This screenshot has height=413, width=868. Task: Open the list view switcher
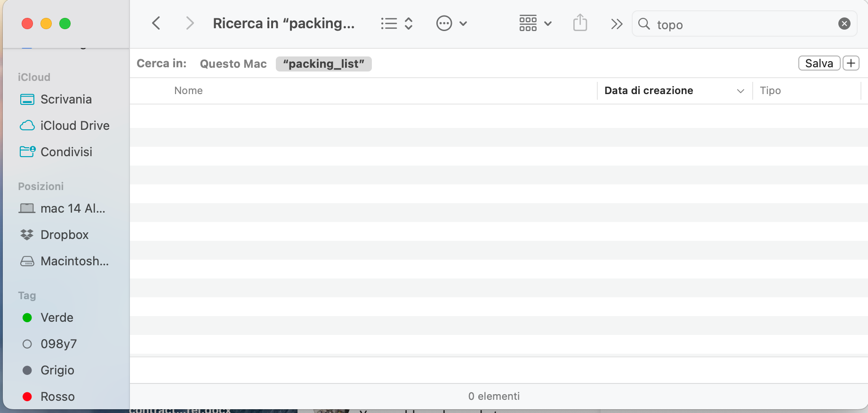pos(397,24)
